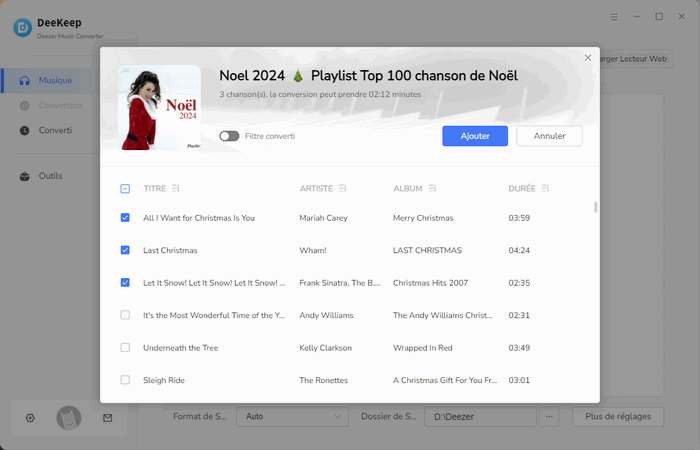Click the song list scrollbar thumb
The height and width of the screenshot is (450, 700).
coord(596,207)
